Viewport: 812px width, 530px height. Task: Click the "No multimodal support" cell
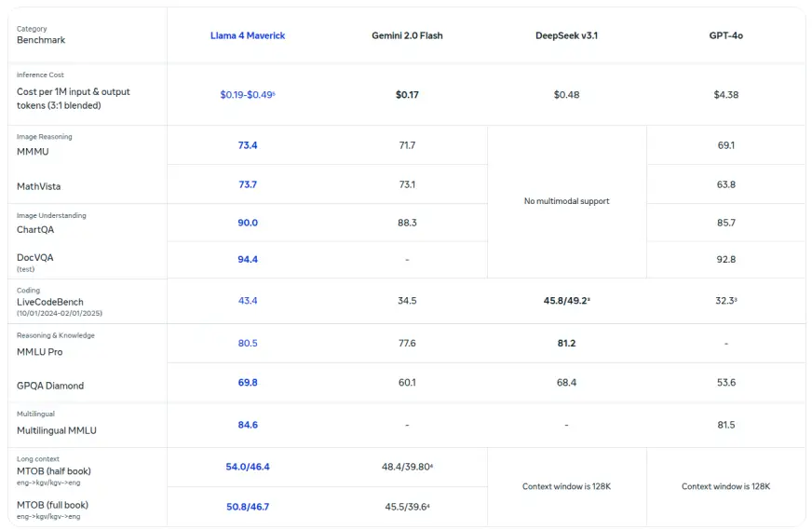click(566, 201)
